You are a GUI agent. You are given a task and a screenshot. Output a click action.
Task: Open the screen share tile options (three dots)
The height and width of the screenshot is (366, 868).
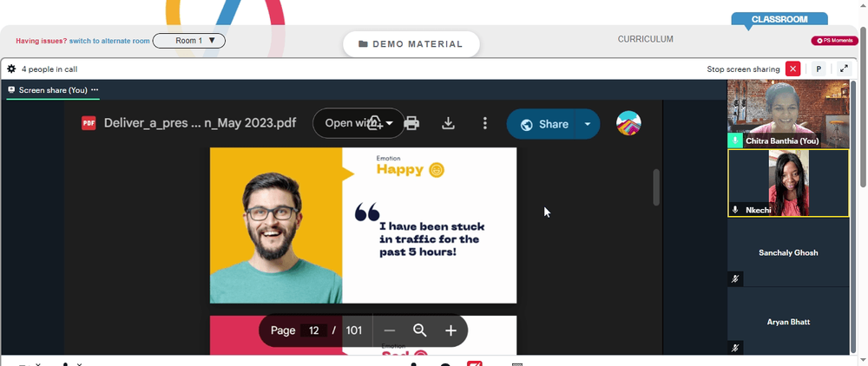95,89
